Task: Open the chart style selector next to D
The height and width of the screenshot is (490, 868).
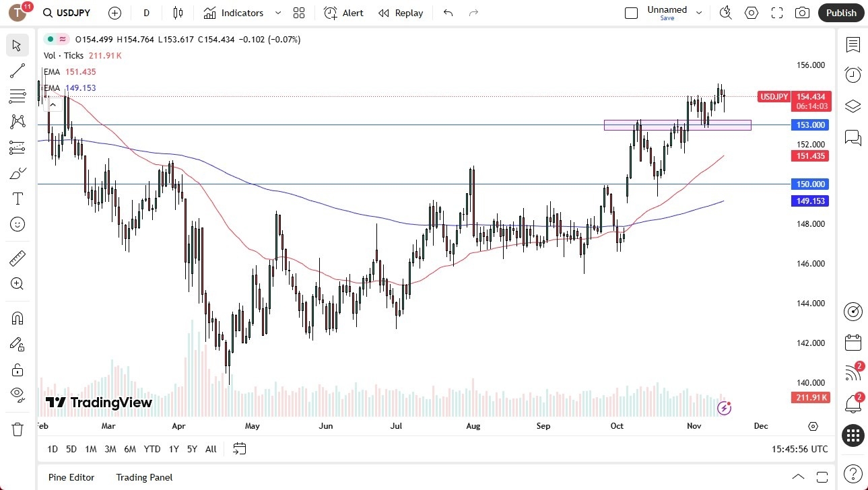Action: pos(177,12)
